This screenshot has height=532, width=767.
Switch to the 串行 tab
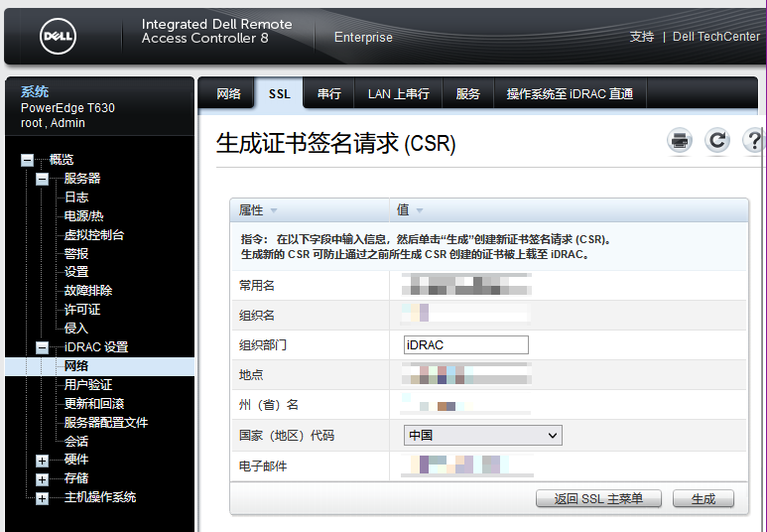pos(328,94)
